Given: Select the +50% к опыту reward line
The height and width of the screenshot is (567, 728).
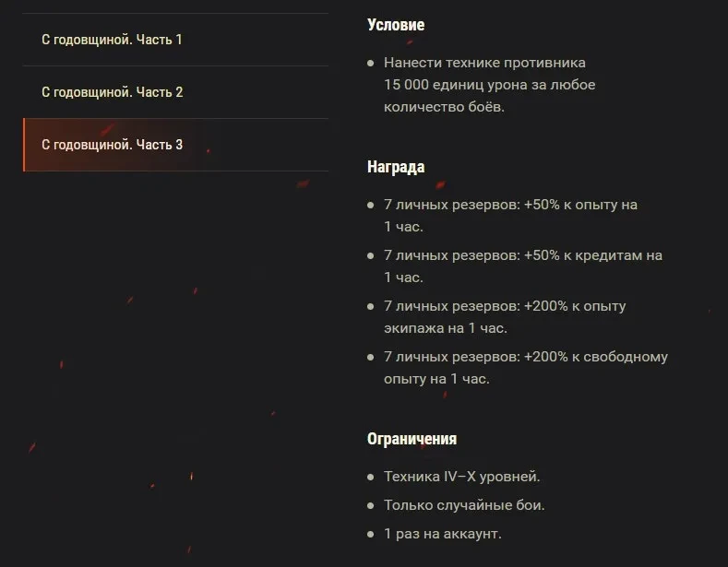Looking at the screenshot, I should pyautogui.click(x=510, y=216).
